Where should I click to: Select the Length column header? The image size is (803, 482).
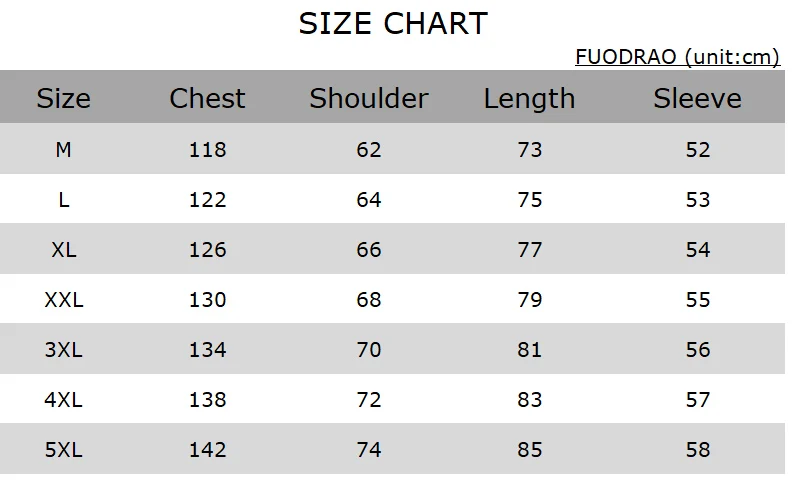(530, 99)
